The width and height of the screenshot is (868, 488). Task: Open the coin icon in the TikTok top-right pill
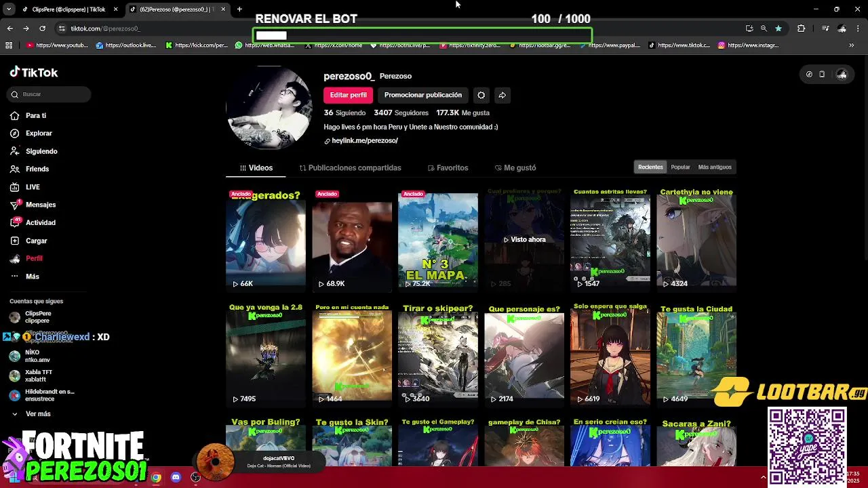(x=809, y=75)
